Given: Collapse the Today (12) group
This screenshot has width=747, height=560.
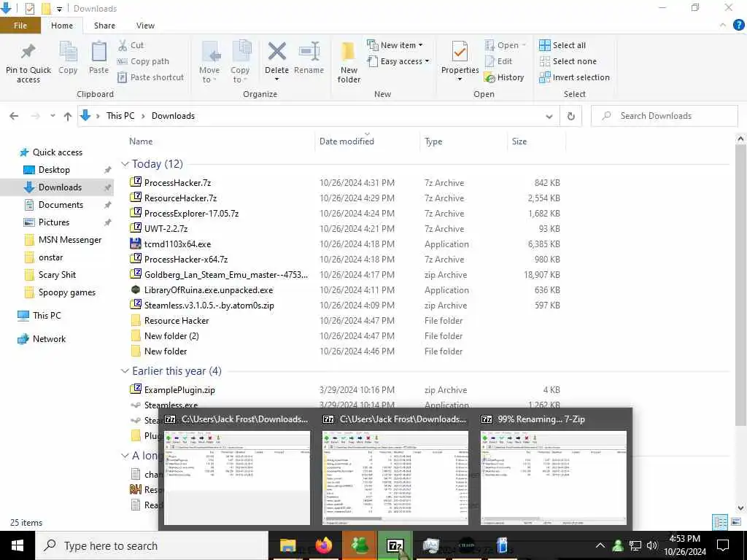Looking at the screenshot, I should pos(125,164).
